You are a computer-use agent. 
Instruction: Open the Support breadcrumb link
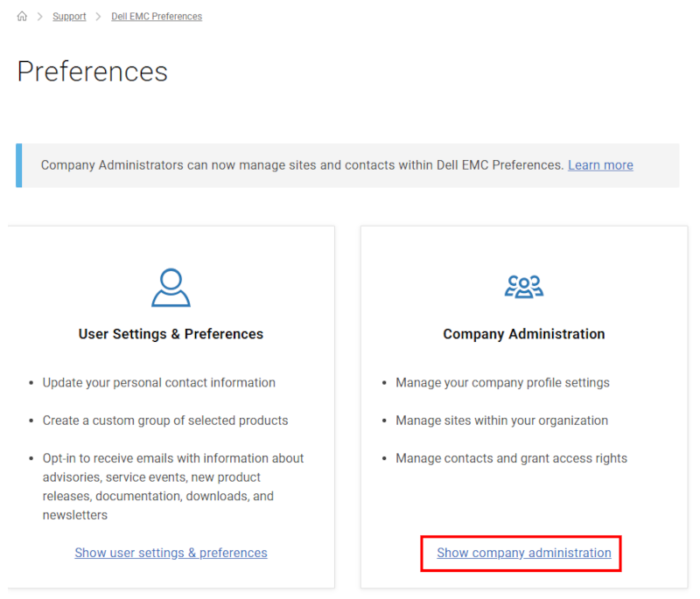pos(69,17)
